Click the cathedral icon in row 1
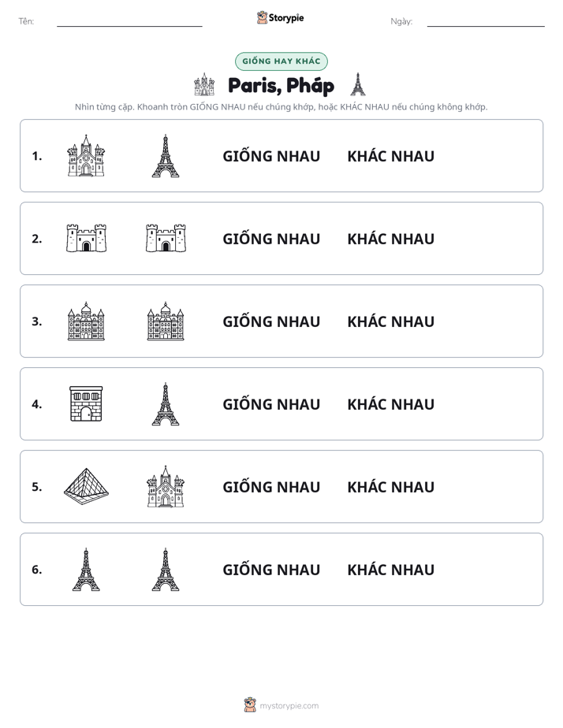Viewport: 563px width, 728px height. (x=86, y=155)
